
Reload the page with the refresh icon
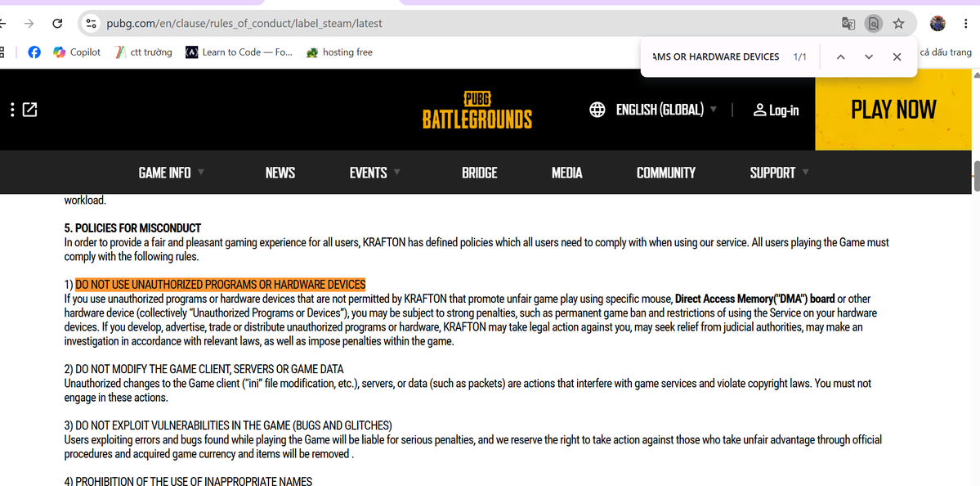point(57,24)
